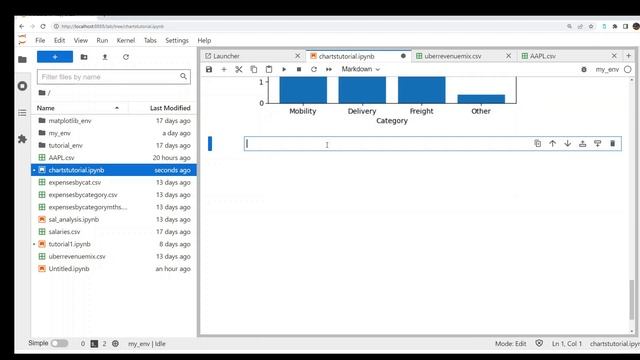Move the active cell up

[x=553, y=143]
